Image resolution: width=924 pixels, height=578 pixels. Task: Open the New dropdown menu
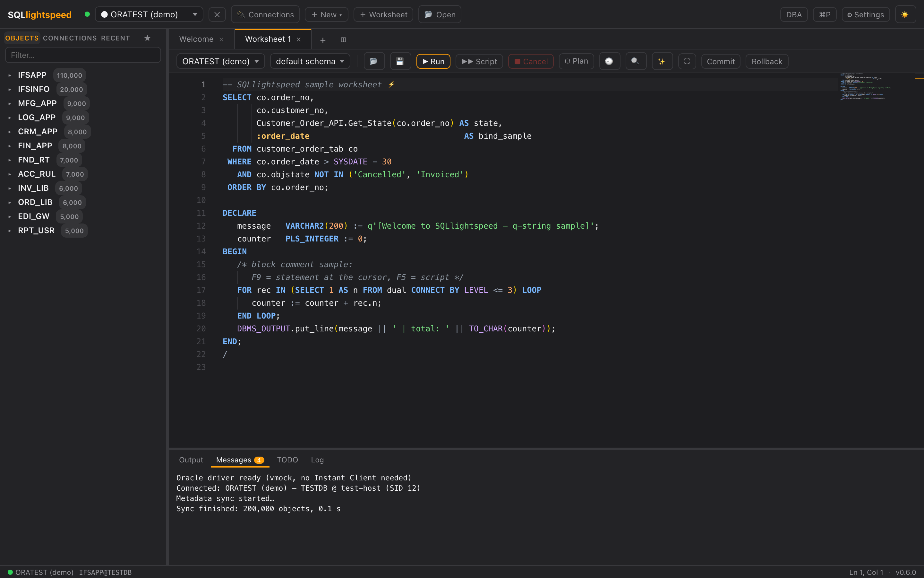[x=327, y=14]
